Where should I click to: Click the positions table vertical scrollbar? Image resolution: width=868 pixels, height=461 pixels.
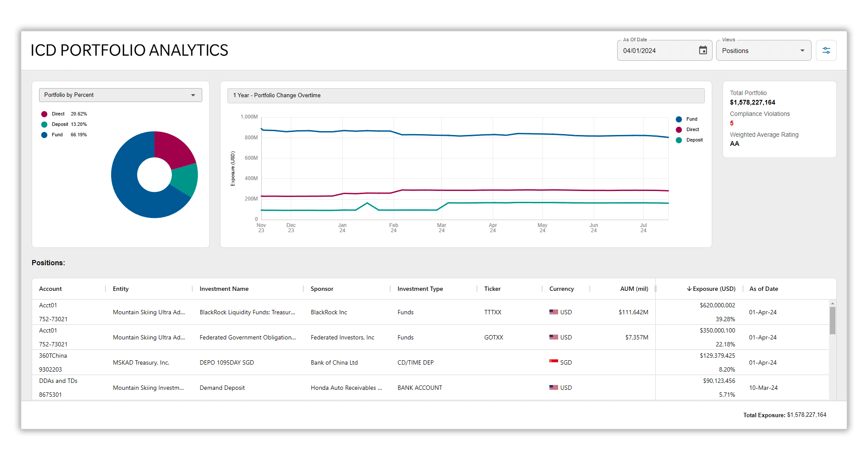(x=832, y=320)
